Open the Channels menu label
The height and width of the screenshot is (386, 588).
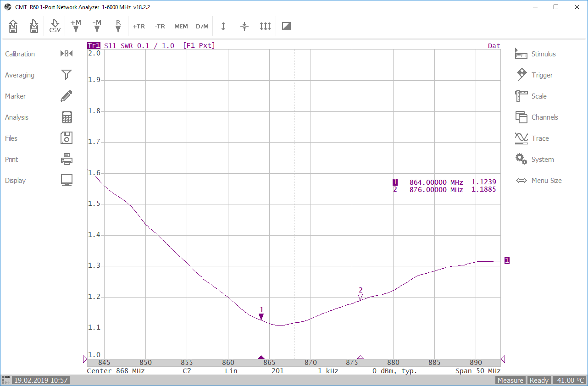click(545, 117)
